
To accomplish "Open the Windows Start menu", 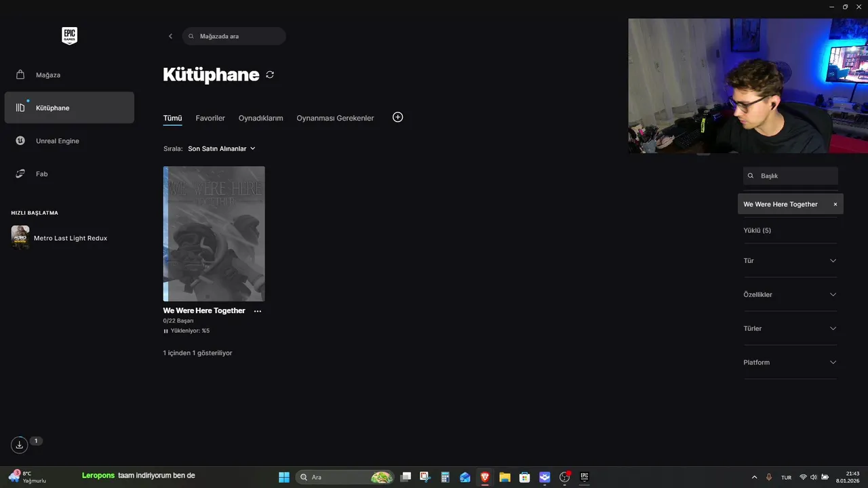I will [284, 477].
